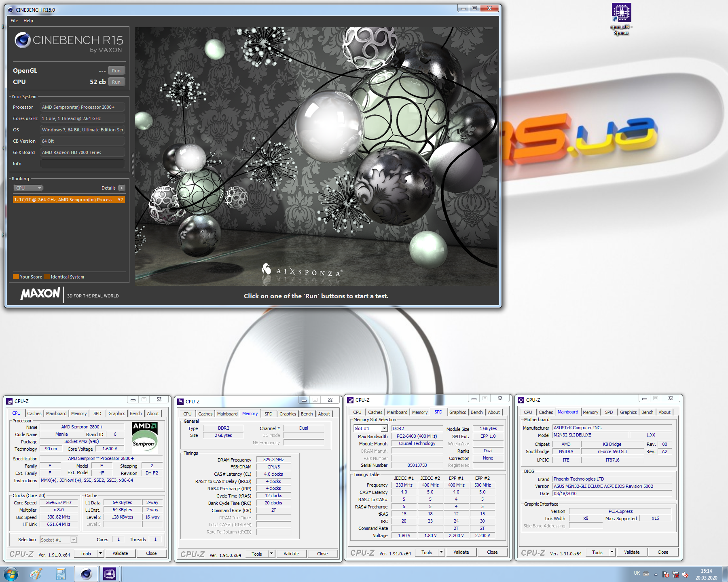Click the AMD Sempron logo in CPU-Z
Image resolution: width=728 pixels, height=582 pixels.
click(145, 437)
